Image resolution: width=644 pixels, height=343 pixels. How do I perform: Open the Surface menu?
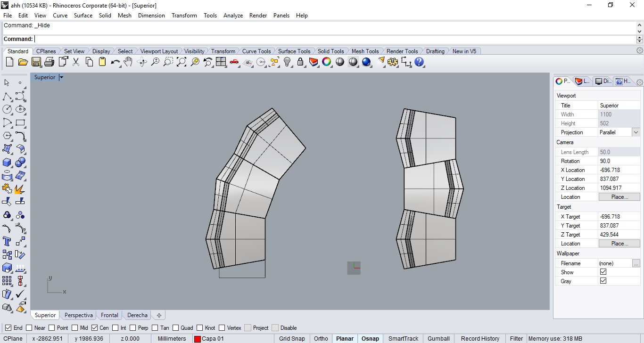tap(83, 16)
